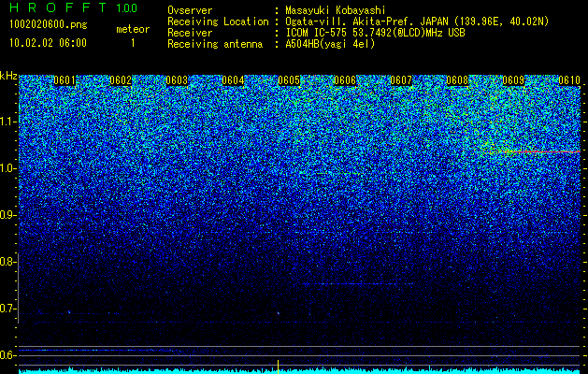Click the HROFFT 1.0.0 title text

[74, 7]
